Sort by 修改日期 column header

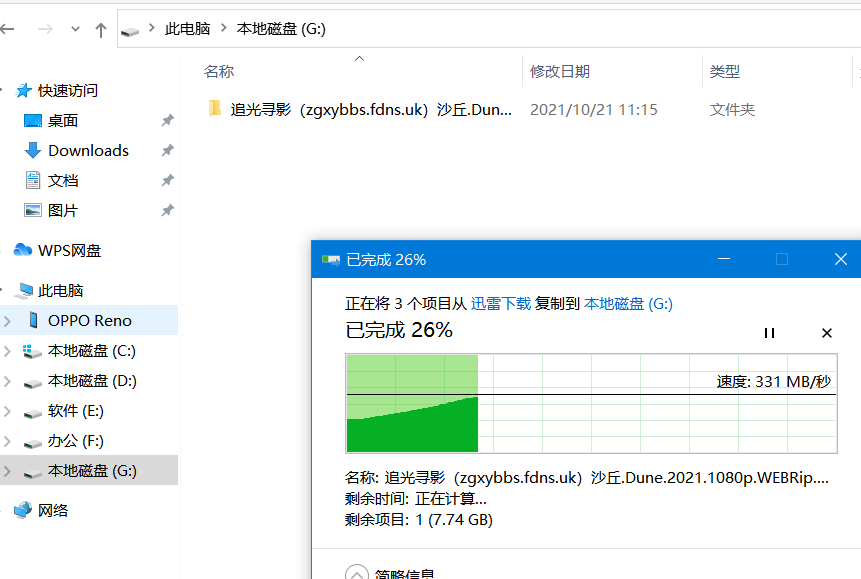click(x=560, y=71)
